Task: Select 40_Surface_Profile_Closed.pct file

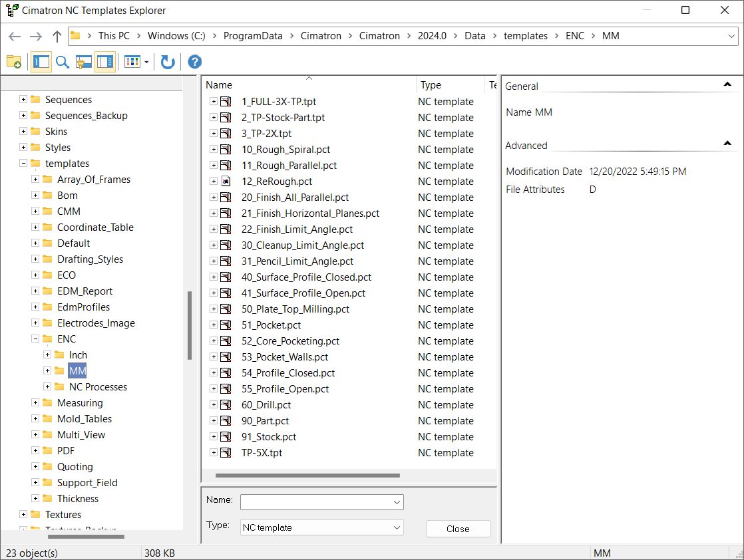Action: [306, 277]
